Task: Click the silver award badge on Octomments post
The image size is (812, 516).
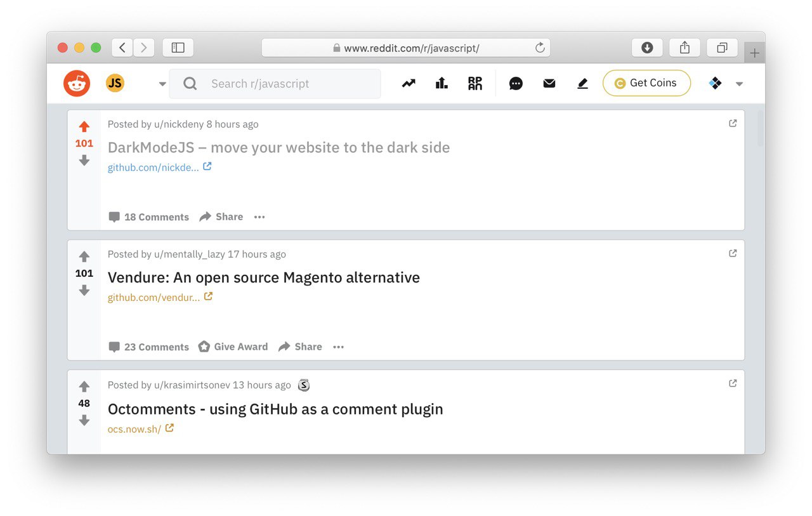Action: [304, 385]
